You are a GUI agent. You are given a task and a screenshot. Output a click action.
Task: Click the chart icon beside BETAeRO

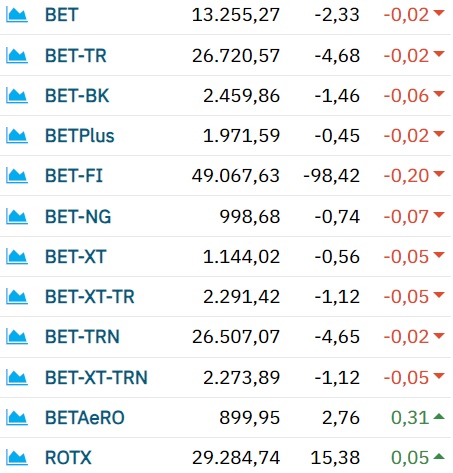[x=17, y=418]
